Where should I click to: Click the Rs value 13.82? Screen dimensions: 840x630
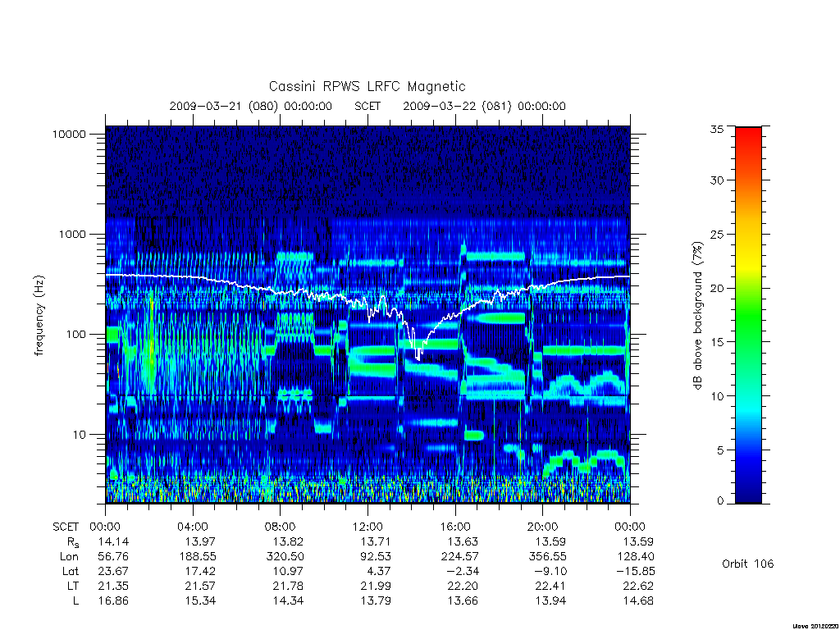(288, 541)
